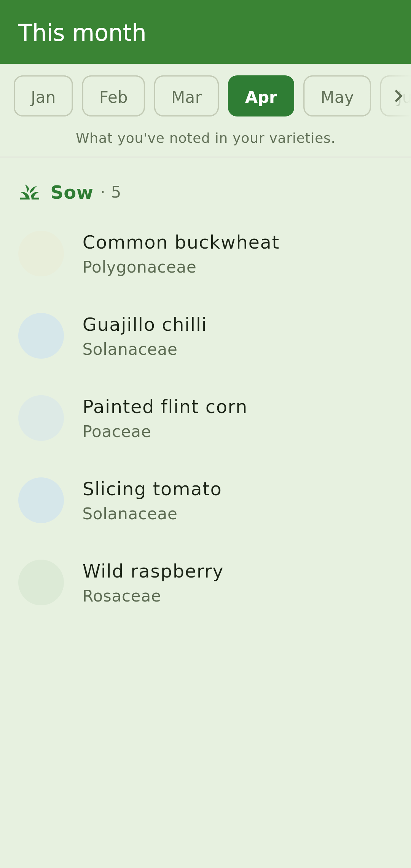Select the Jan month tab
The width and height of the screenshot is (411, 868).
point(43,96)
